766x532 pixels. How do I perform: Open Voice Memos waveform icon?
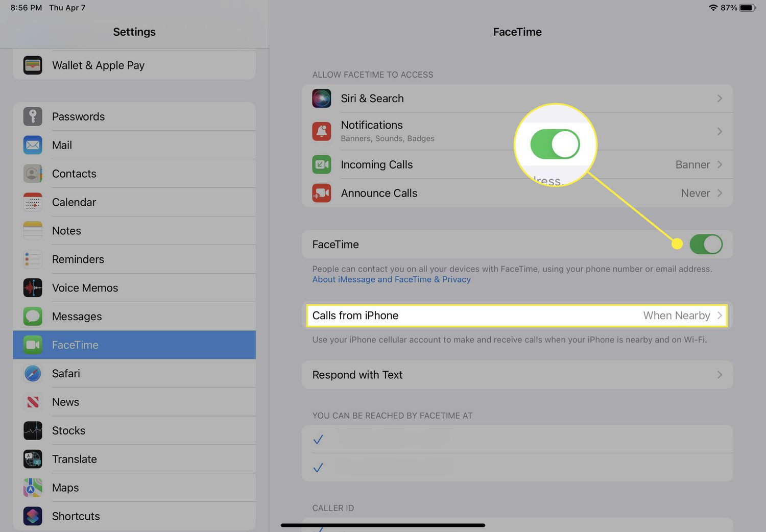point(33,288)
